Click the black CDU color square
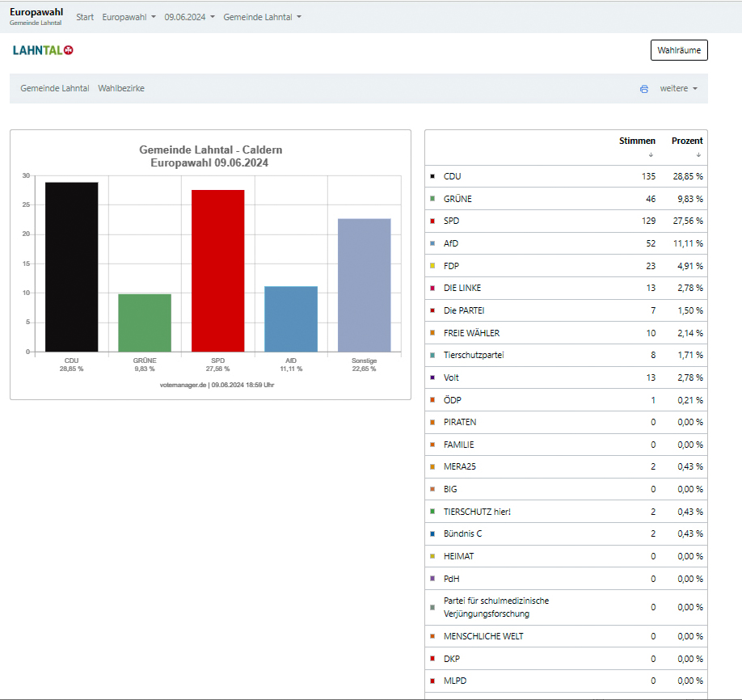The width and height of the screenshot is (742, 700). tap(433, 176)
